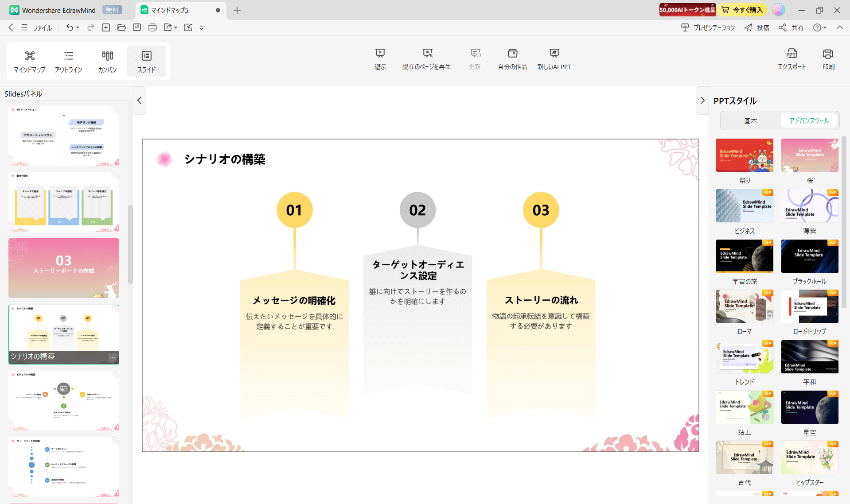Collapse PPTスタイル panel with right chevron
Viewport: 850px width, 504px height.
coord(702,101)
